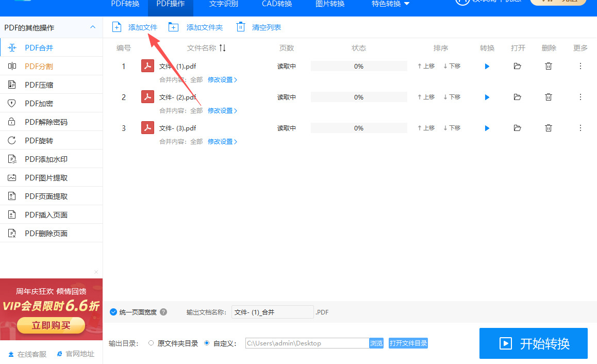The height and width of the screenshot is (364, 597).
Task: Open folder for 文件-(2).pdf row
Action: 518,97
